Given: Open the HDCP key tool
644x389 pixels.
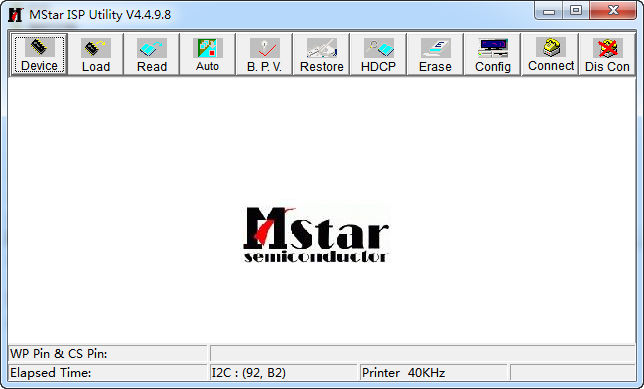Looking at the screenshot, I should [x=378, y=54].
